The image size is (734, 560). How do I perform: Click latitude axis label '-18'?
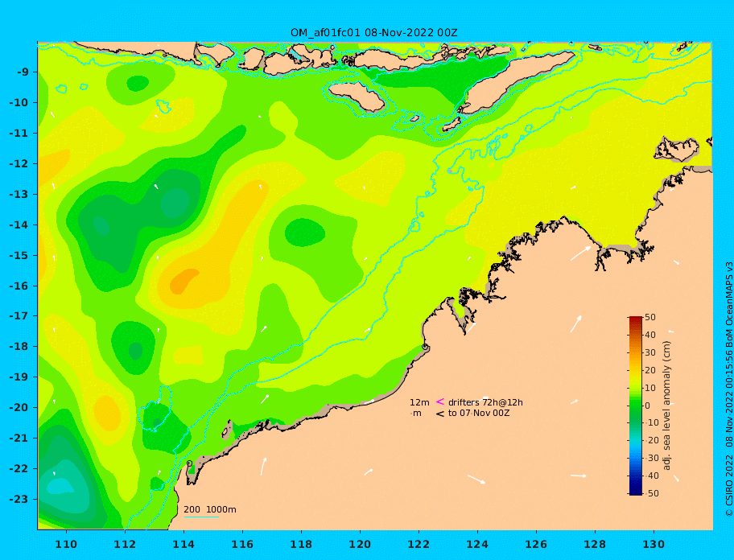19,347
